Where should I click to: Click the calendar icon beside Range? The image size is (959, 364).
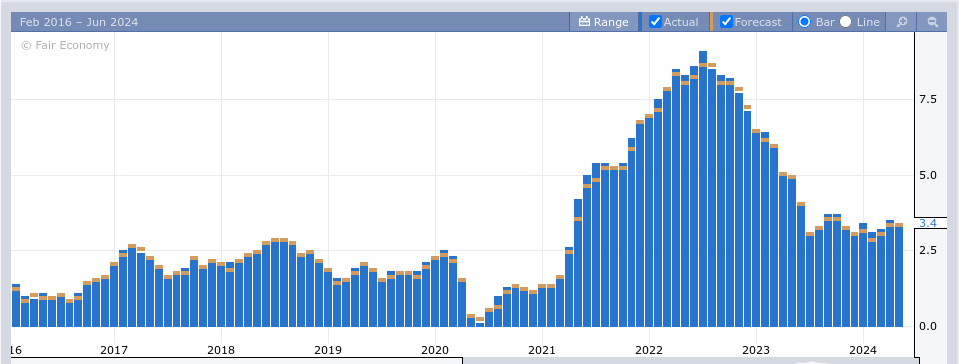(x=584, y=22)
